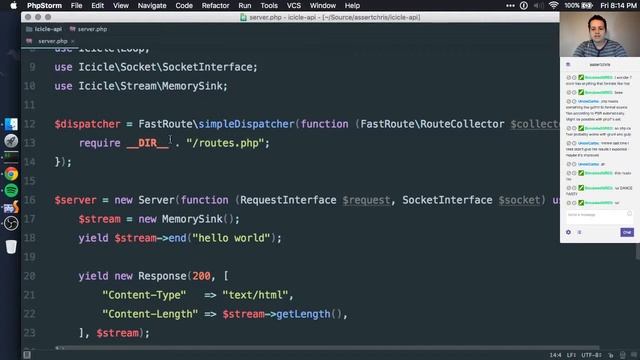The width and height of the screenshot is (640, 360).
Task: Click the viewer list icon in chat
Action: (579, 232)
